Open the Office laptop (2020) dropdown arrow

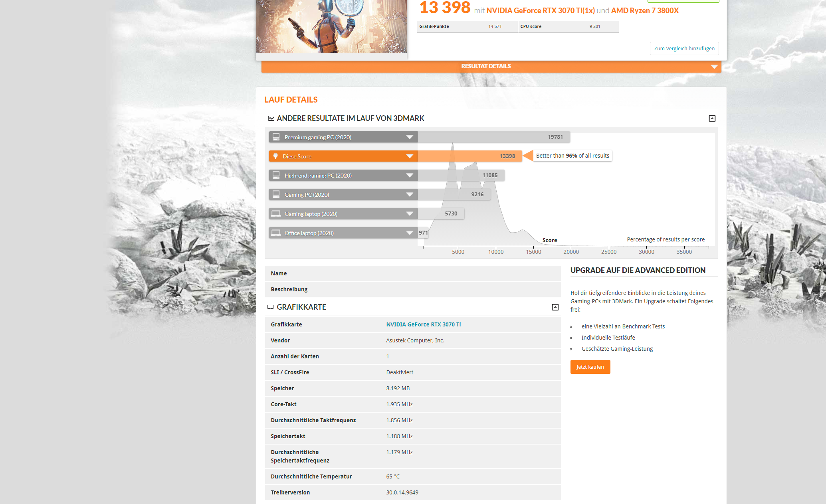(409, 233)
